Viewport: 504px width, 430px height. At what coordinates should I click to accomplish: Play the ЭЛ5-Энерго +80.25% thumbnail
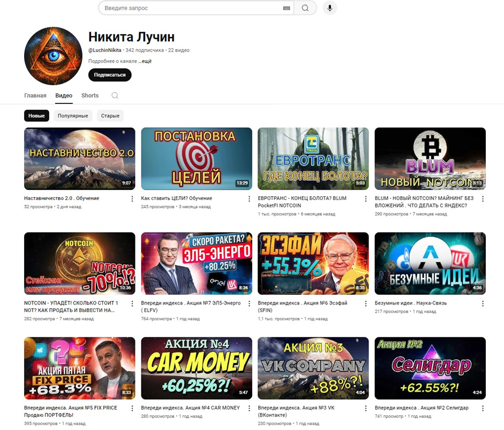coord(197,264)
